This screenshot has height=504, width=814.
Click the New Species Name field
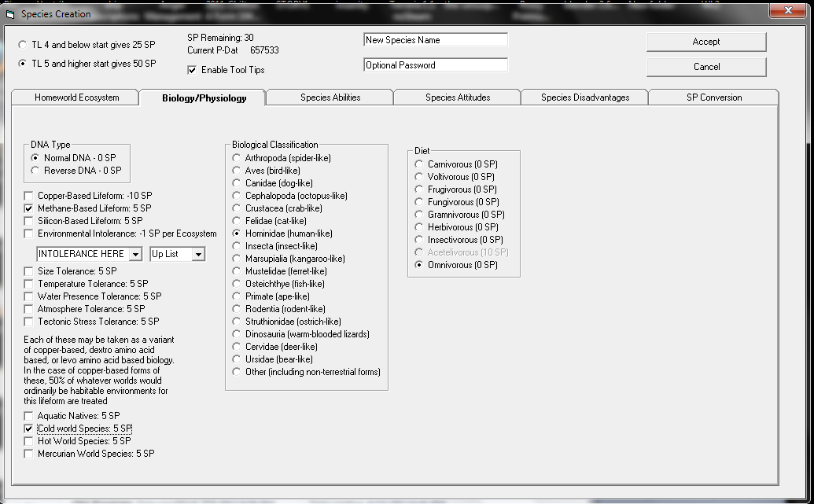[x=435, y=40]
